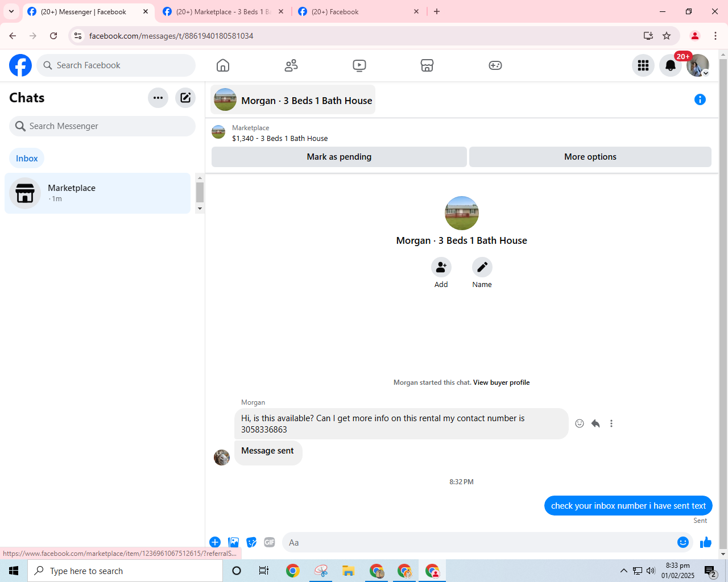Open the $1,340 listing link
The image size is (728, 582).
click(x=280, y=138)
